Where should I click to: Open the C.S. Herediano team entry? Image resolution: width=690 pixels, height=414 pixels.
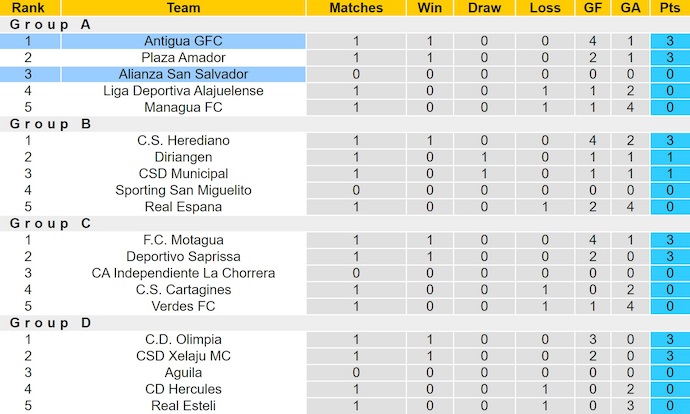(x=183, y=141)
